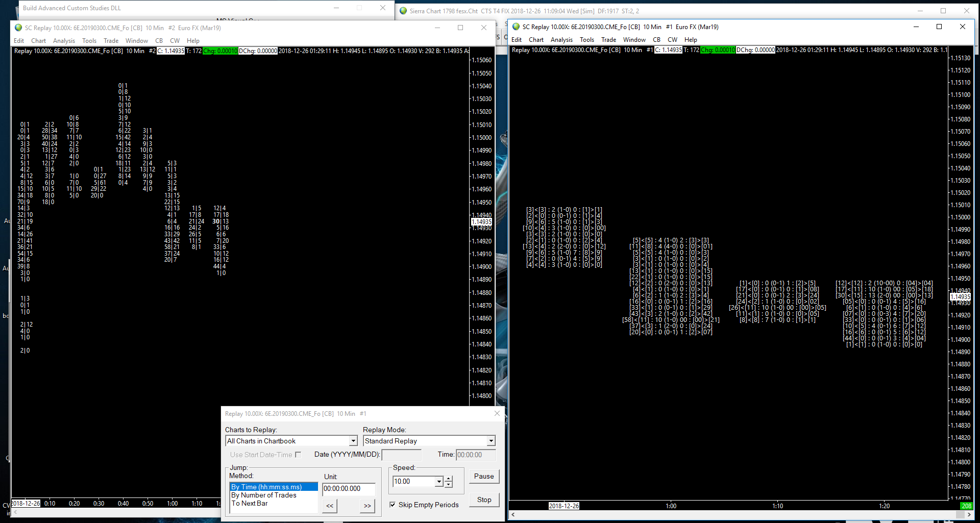
Task: Select the To Next Bar jump method
Action: [274, 503]
